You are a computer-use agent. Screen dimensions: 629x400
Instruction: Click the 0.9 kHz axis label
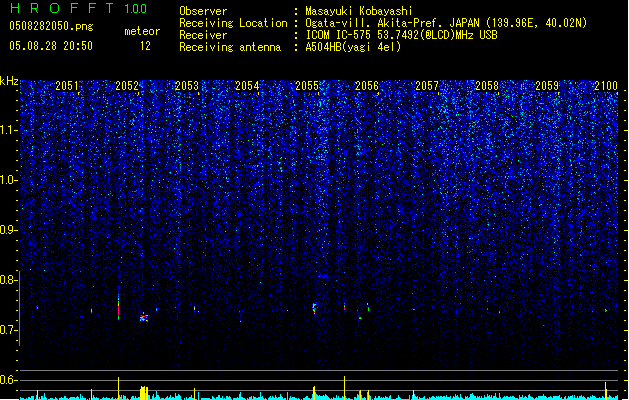click(x=8, y=230)
